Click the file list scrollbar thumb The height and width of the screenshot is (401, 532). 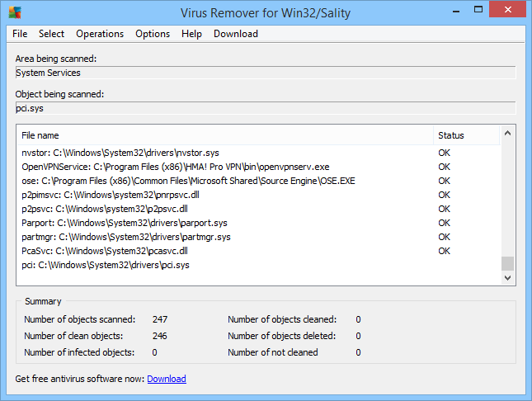click(x=507, y=263)
